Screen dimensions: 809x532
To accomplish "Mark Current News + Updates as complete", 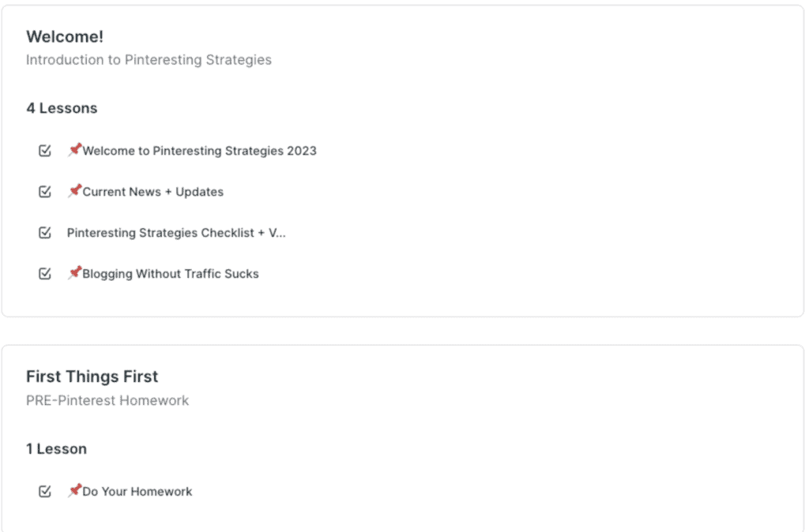I will coord(45,191).
